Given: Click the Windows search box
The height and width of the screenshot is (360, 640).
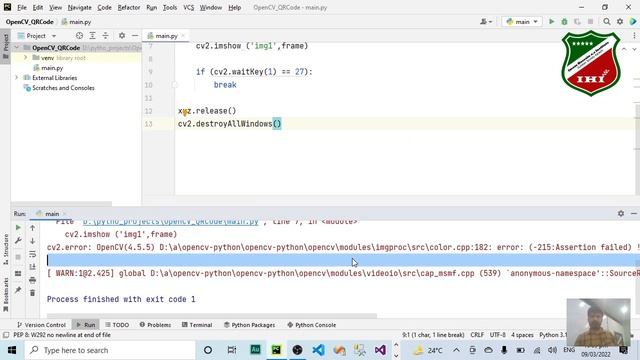Looking at the screenshot, I should tap(109, 350).
